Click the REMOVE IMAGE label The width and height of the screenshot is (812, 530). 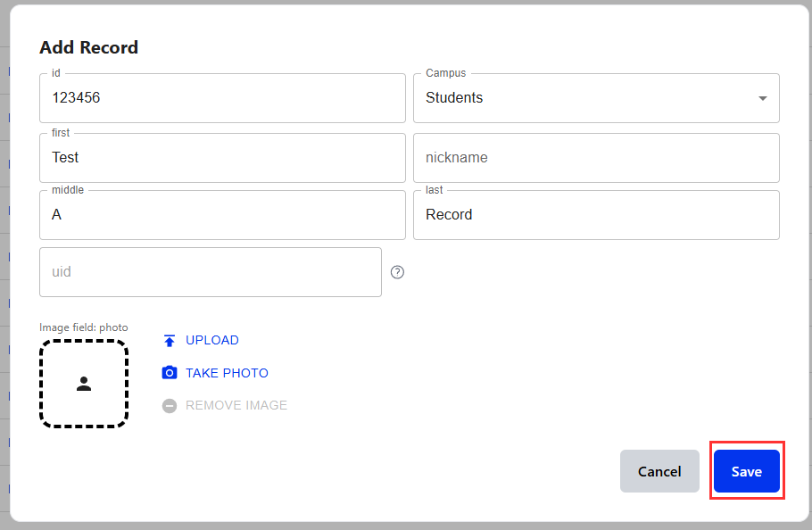pos(236,406)
